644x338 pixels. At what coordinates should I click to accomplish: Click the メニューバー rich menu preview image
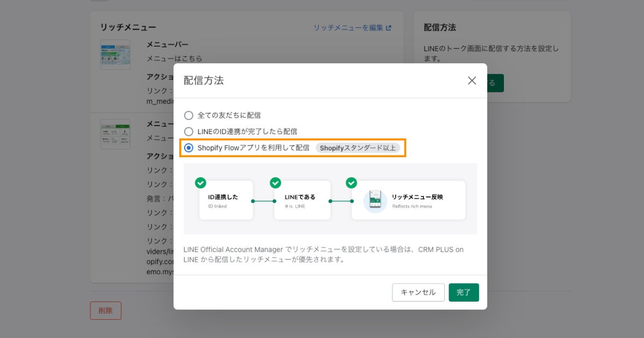pyautogui.click(x=115, y=54)
